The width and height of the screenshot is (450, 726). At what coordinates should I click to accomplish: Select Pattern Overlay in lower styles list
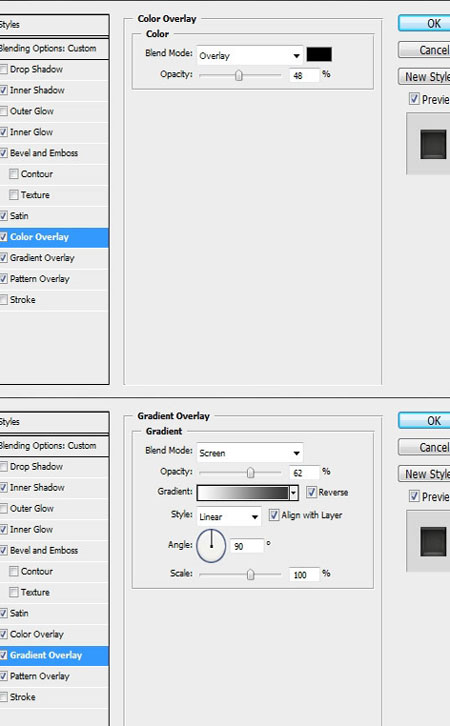(x=40, y=676)
